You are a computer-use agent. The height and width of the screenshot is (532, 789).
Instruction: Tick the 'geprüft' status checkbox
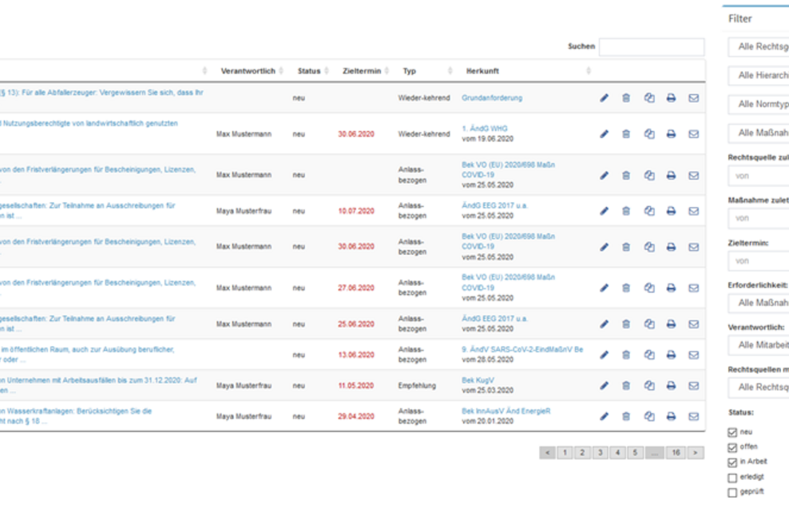click(732, 493)
